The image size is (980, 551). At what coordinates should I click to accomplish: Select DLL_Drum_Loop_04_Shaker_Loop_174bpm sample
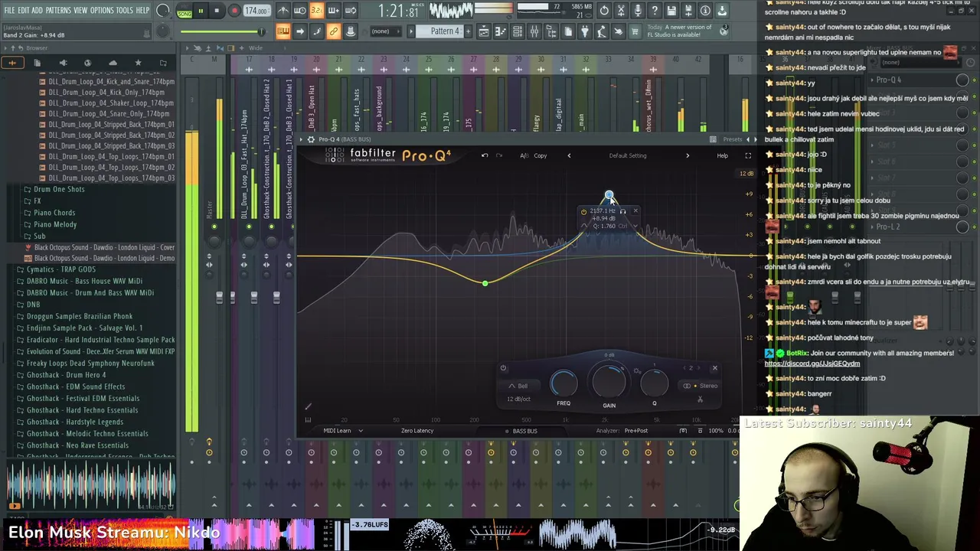tap(110, 103)
